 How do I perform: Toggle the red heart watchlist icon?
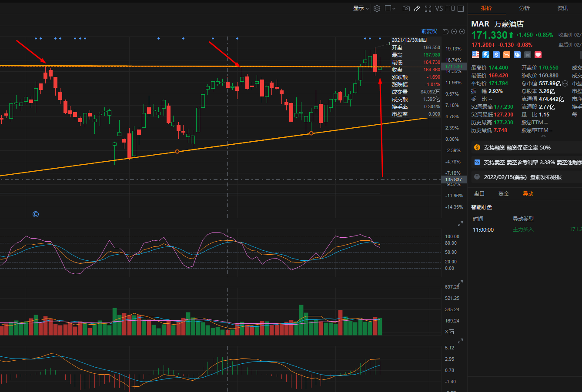click(x=538, y=55)
